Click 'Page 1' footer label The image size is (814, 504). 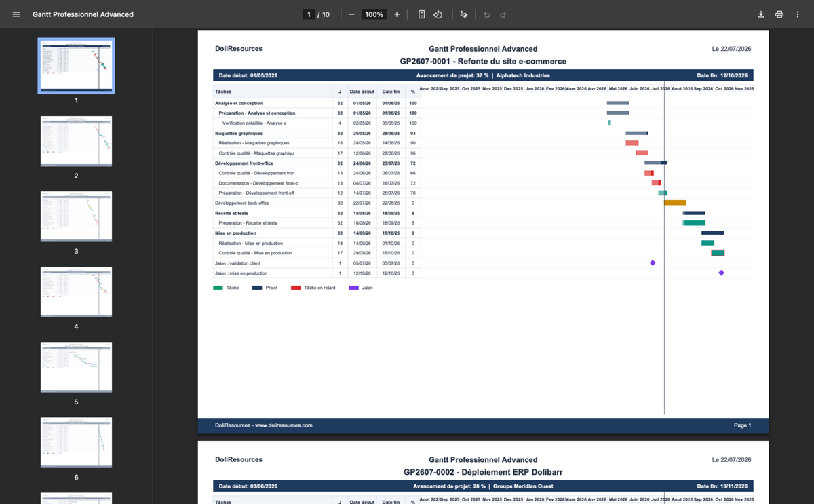pos(742,425)
